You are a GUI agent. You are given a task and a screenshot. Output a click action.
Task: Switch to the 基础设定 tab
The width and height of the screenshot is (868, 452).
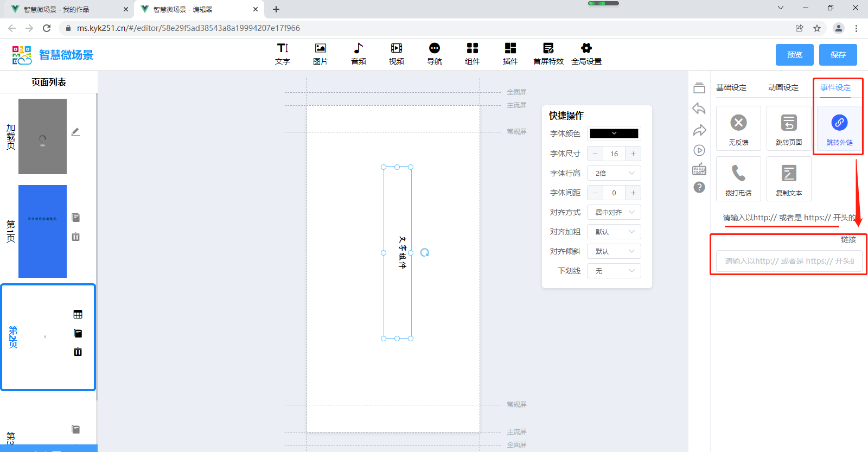731,87
